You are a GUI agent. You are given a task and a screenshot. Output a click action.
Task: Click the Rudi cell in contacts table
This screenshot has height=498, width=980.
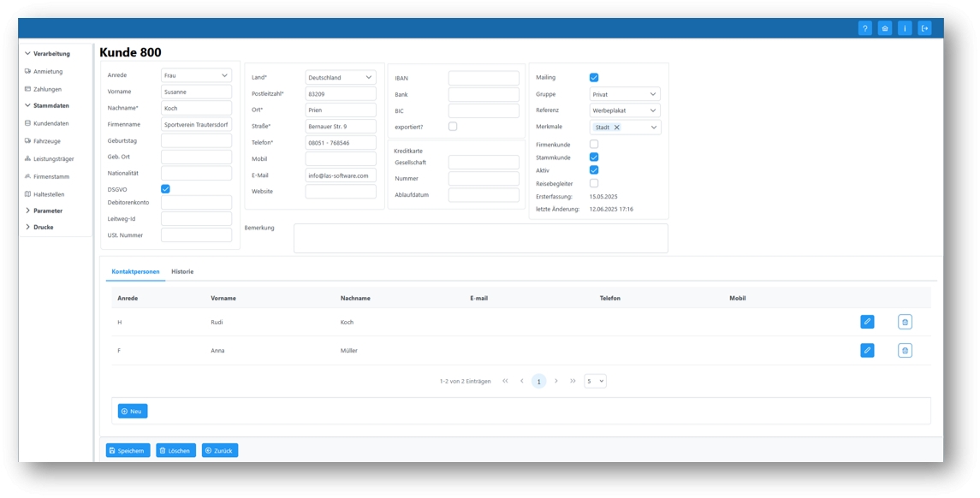(x=217, y=322)
